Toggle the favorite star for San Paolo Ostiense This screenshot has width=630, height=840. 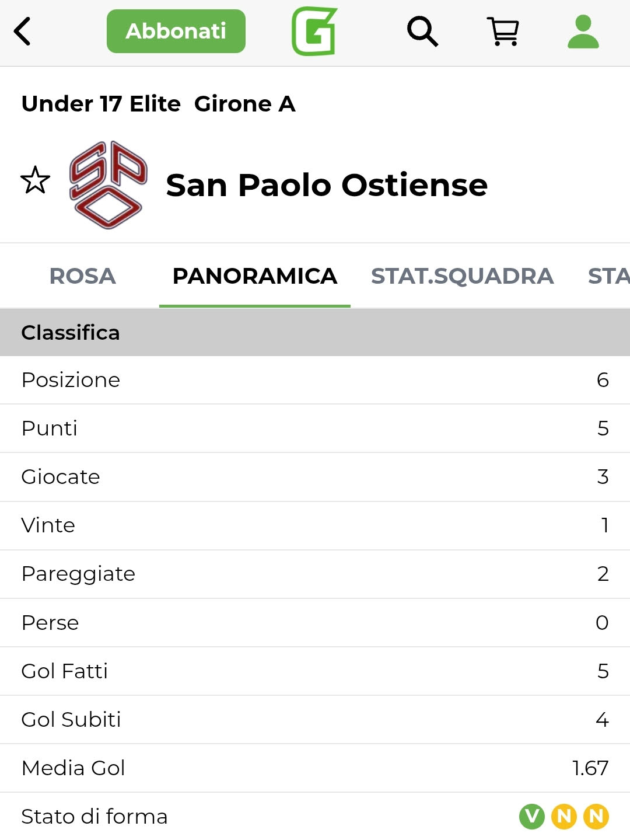[x=35, y=180]
